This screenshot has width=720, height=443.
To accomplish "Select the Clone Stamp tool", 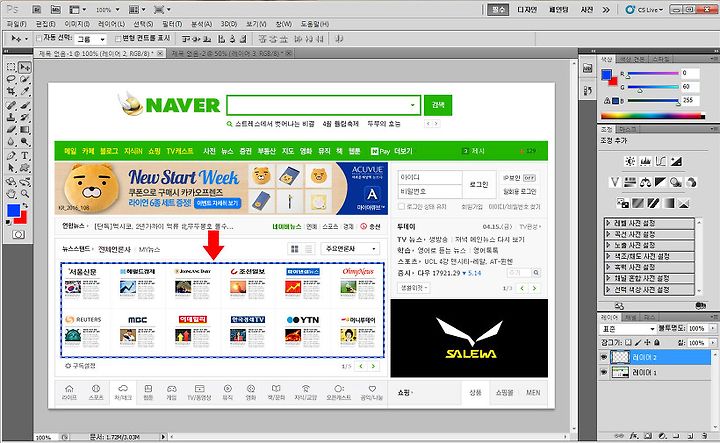I will 11,118.
